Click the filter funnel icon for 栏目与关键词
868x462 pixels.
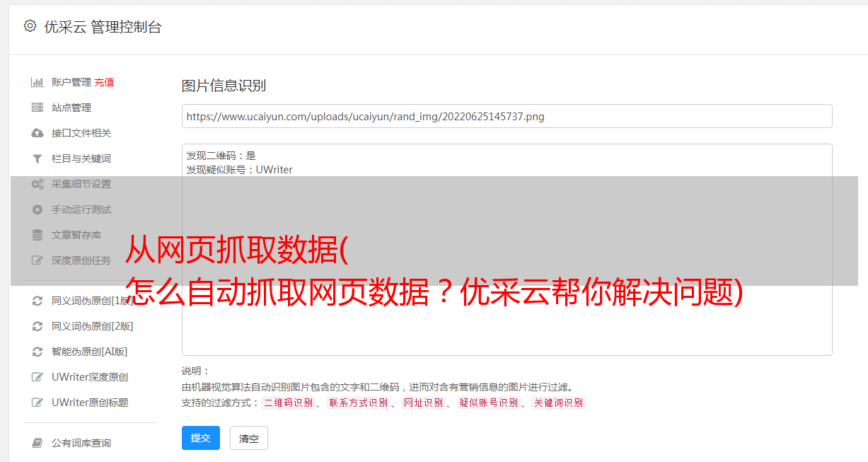pos(37,158)
